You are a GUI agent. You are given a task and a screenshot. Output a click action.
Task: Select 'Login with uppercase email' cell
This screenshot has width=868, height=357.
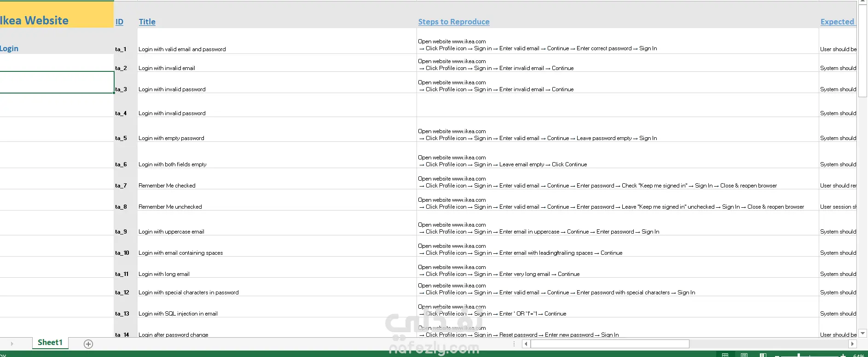277,223
